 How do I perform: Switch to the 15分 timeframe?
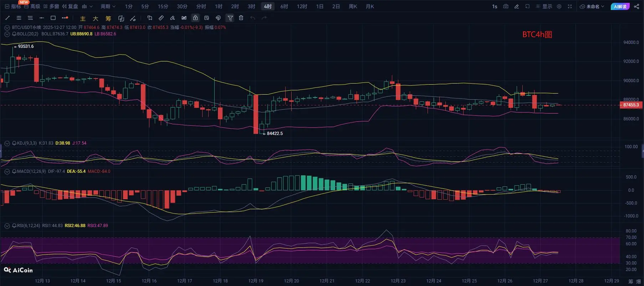click(163, 6)
